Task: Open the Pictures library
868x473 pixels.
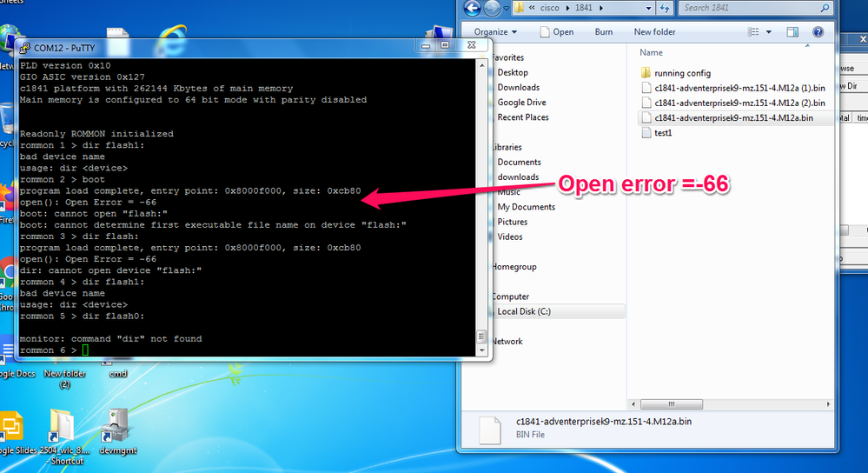Action: click(512, 222)
